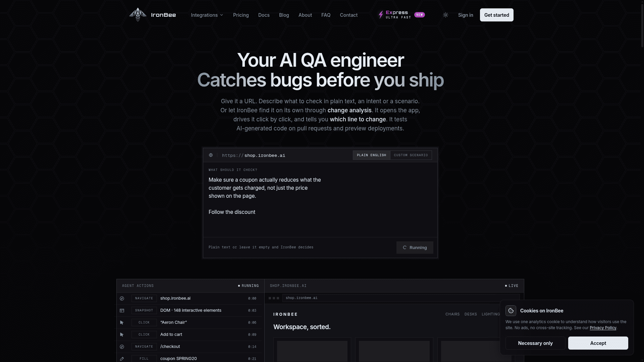Click the CHAIRS link in the shop preview

pos(452,314)
